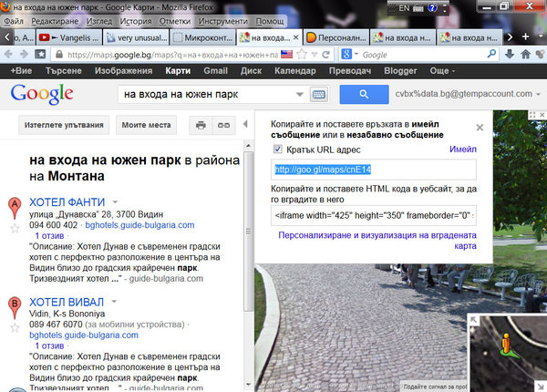Click the results panel vertical scrollbar
Viewport: 547px width, 392px height.
248,231
